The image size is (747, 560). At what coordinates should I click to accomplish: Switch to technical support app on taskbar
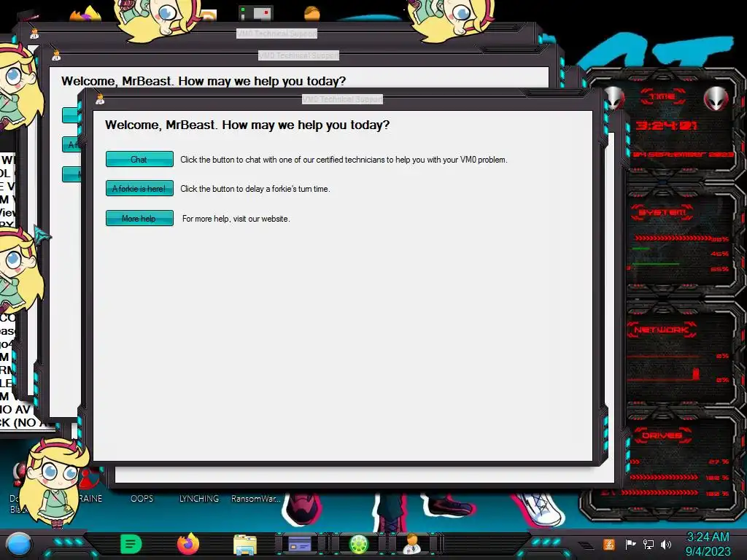pos(412,544)
